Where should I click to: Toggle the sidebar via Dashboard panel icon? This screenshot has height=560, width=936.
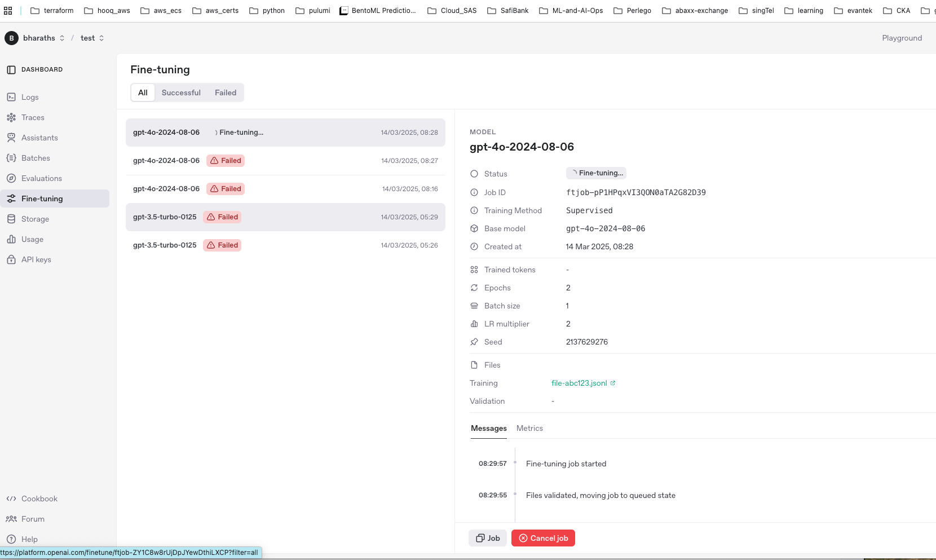click(x=11, y=69)
